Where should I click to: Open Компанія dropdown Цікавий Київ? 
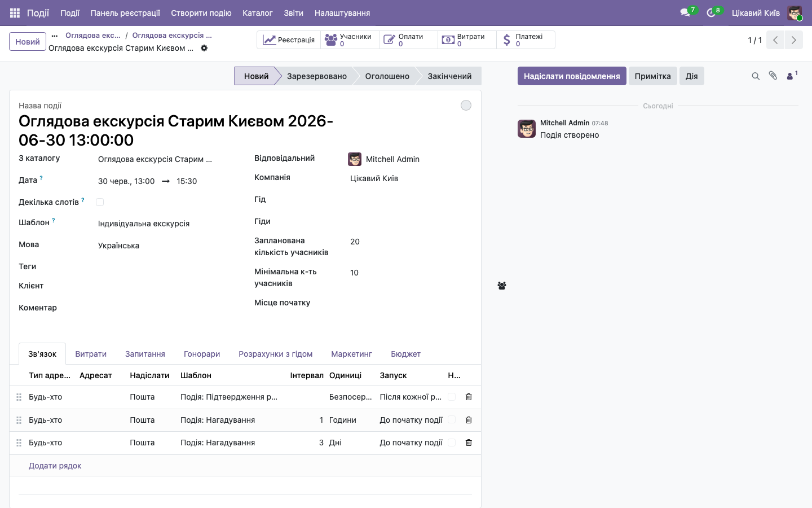pyautogui.click(x=411, y=178)
